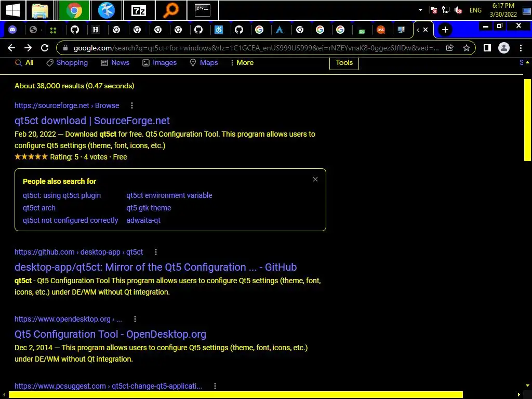Open the desktop-app/qt5ct GitHub result
The image size is (532, 399).
pos(155,267)
